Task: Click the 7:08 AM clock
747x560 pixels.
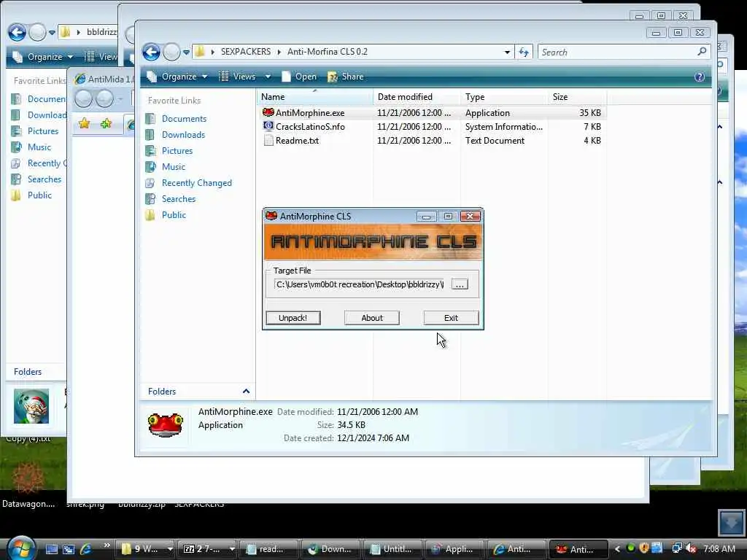Action: pyautogui.click(x=719, y=548)
